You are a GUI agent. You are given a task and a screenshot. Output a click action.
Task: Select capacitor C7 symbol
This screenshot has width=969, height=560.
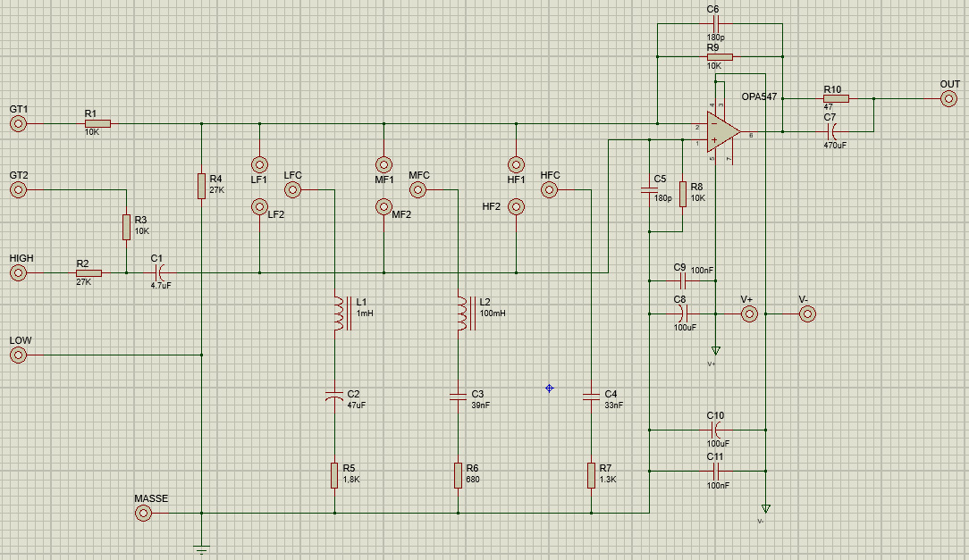tap(832, 131)
